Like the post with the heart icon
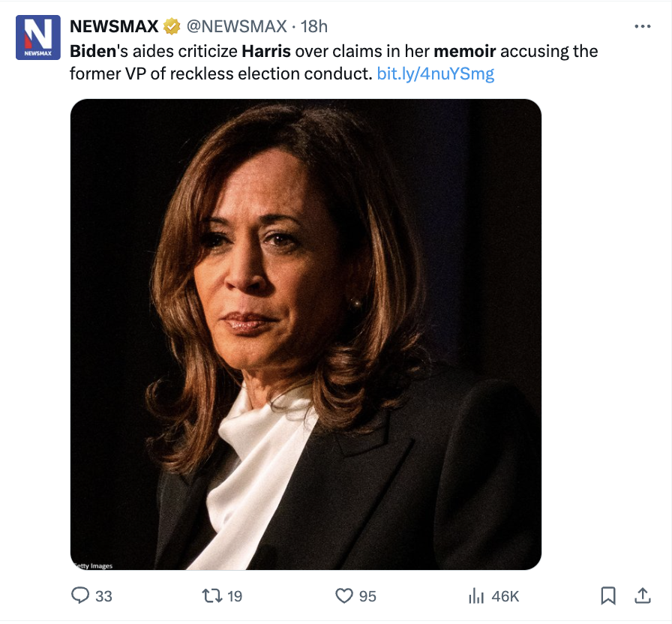The height and width of the screenshot is (624, 672). (344, 596)
